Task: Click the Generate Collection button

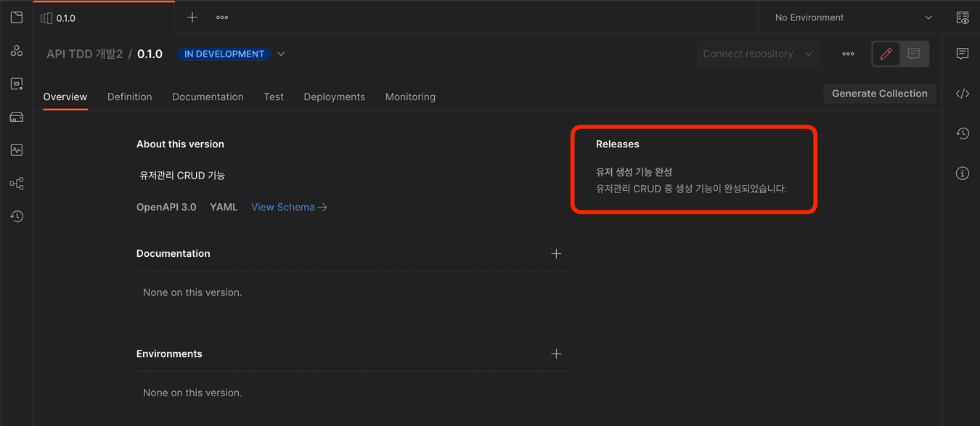Action: 879,94
